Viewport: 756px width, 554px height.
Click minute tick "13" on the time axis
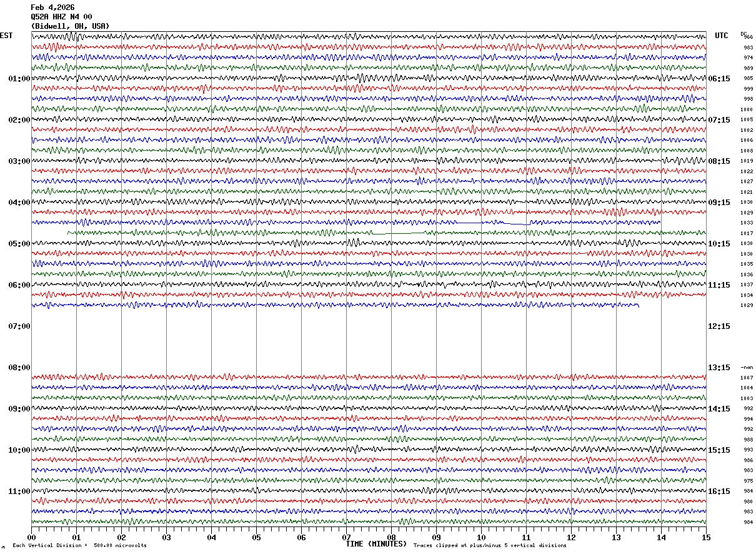click(616, 537)
